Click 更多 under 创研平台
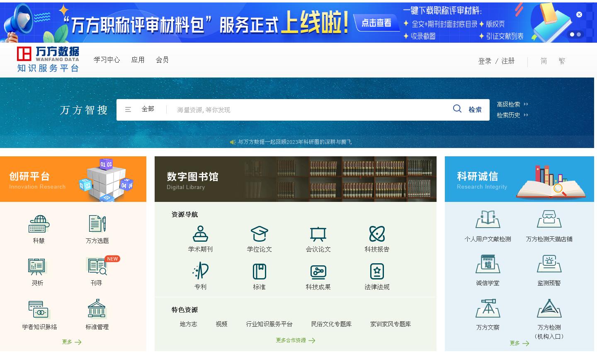The width and height of the screenshot is (597, 364). coord(72,342)
